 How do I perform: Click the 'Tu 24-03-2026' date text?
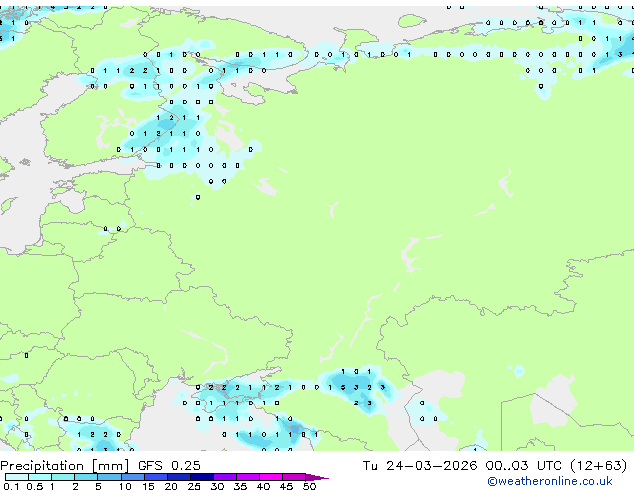point(420,466)
